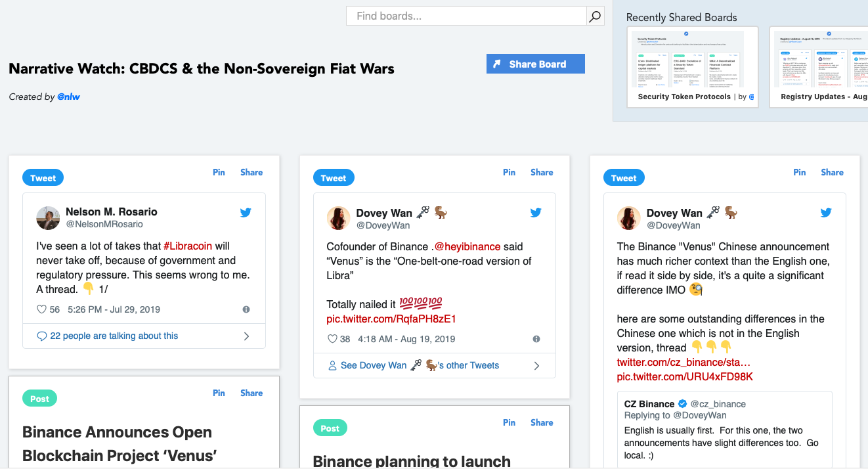Share the Binance Announces Open Blockchain post
This screenshot has width=868, height=469.
pyautogui.click(x=251, y=393)
